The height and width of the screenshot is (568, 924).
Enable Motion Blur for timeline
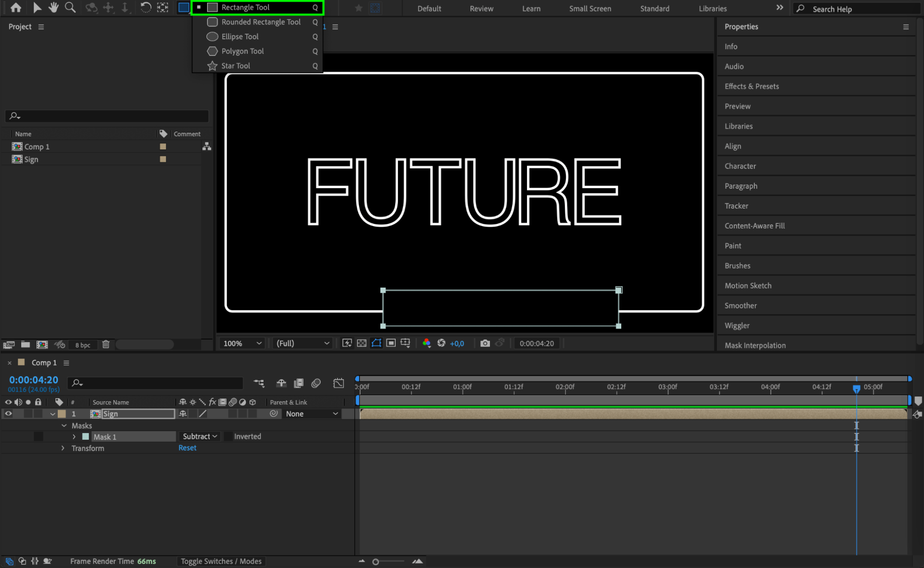pyautogui.click(x=316, y=383)
